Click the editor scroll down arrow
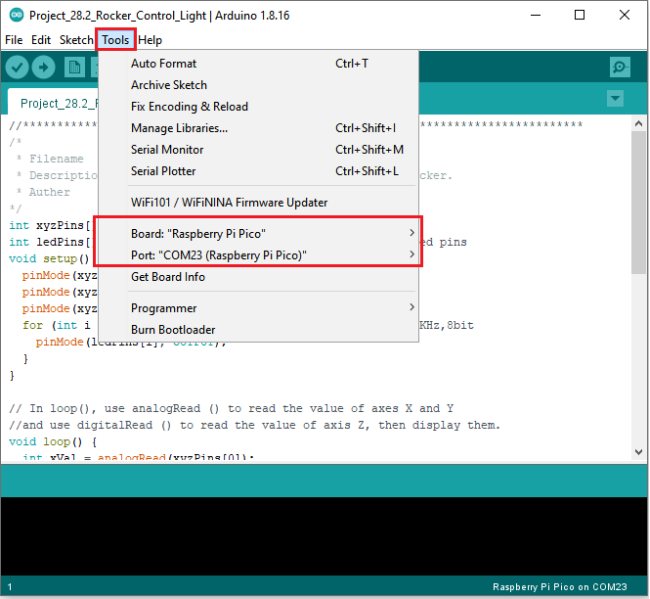 (639, 452)
